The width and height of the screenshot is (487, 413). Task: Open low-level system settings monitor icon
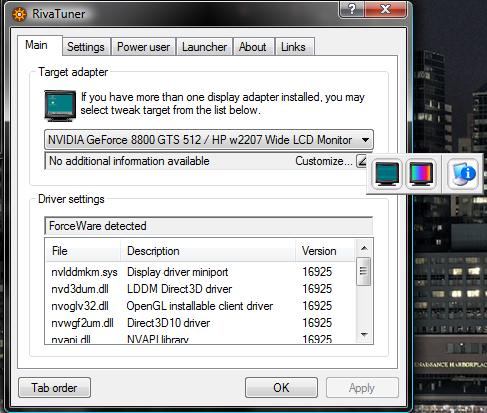coord(387,174)
